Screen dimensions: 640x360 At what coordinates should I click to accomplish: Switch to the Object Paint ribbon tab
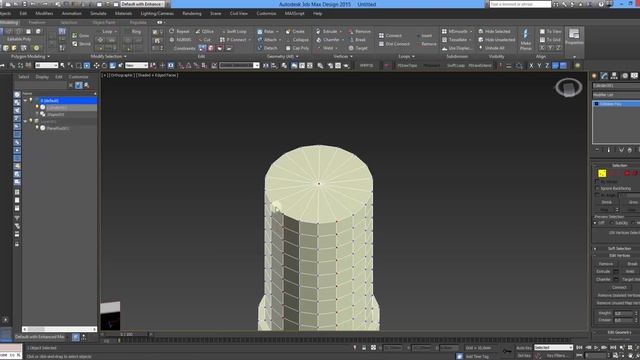[x=104, y=22]
